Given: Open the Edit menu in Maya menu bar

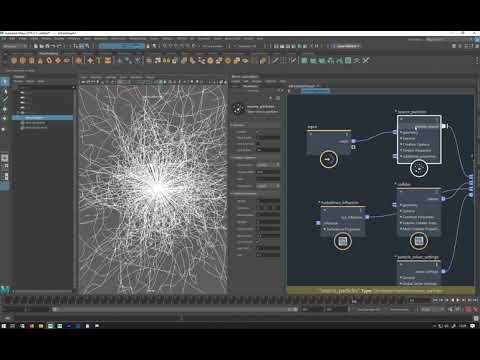Looking at the screenshot, I should (x=12, y=39).
